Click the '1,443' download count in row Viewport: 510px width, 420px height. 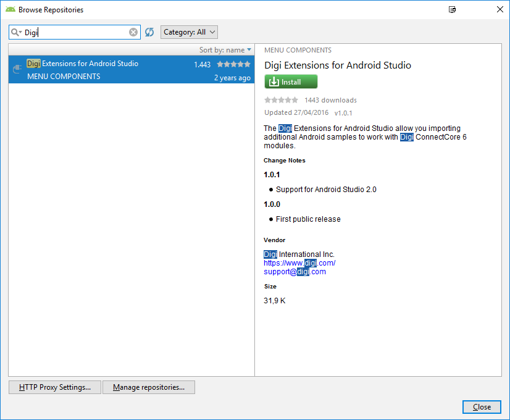203,64
